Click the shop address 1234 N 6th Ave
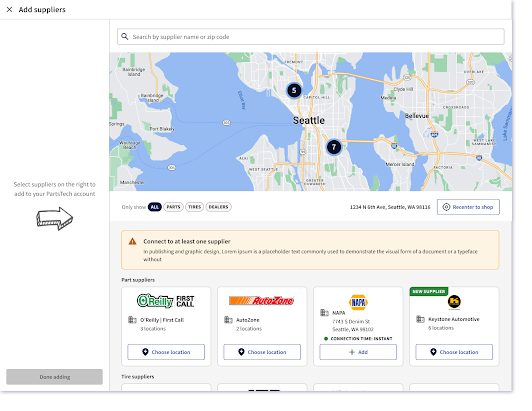532x411 pixels. pos(390,207)
